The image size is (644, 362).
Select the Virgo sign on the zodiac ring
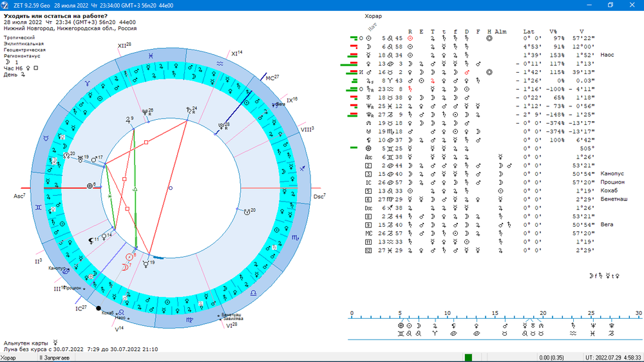click(x=189, y=319)
